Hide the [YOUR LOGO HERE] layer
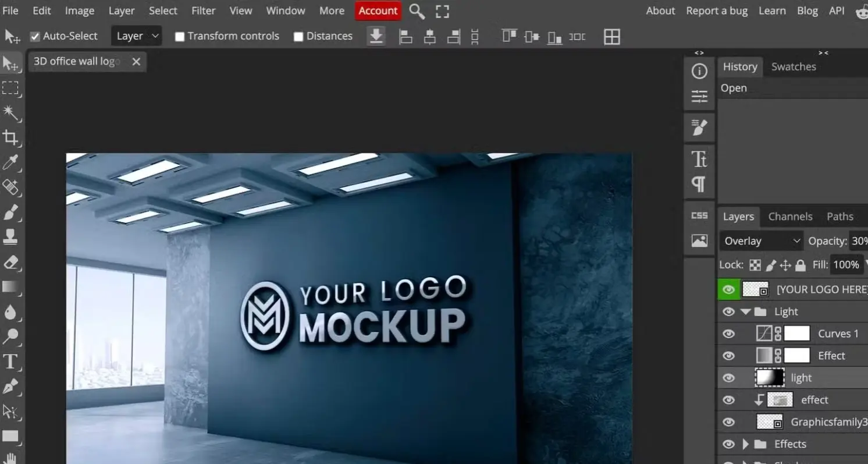The width and height of the screenshot is (868, 464). click(x=728, y=289)
